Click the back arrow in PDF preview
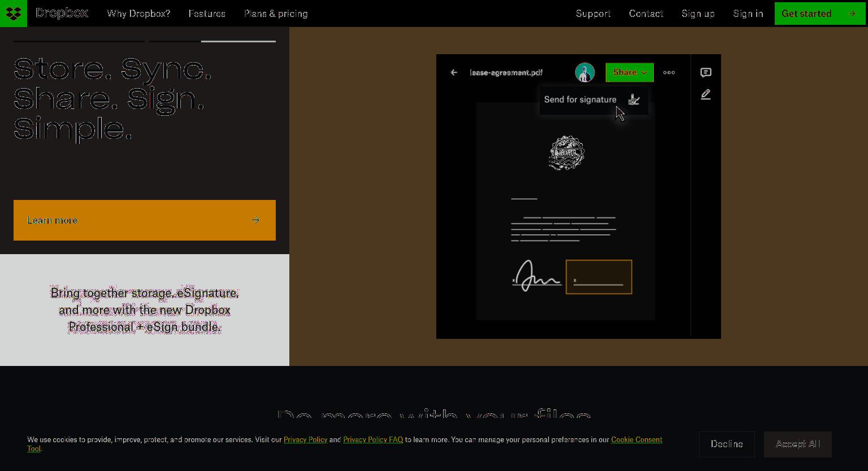The image size is (868, 471). pyautogui.click(x=454, y=72)
